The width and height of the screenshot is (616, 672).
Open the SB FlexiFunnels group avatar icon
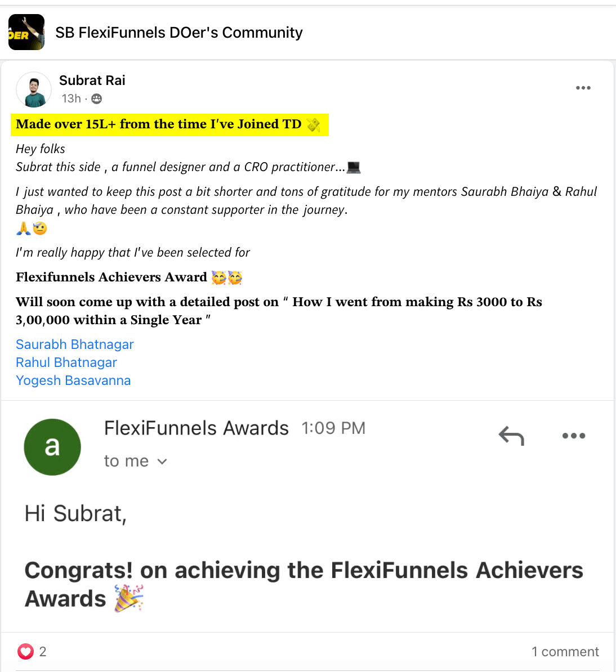[26, 32]
